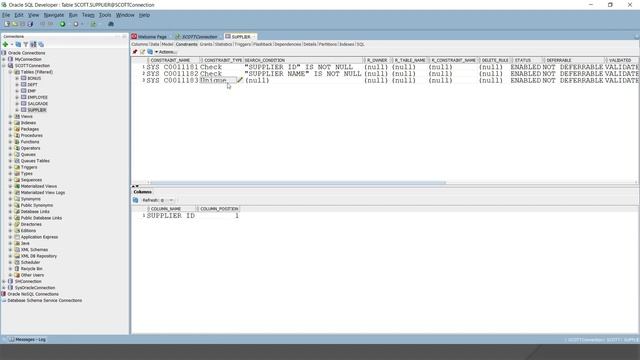Sort by CONSTRAINT_NAME column header

174,60
